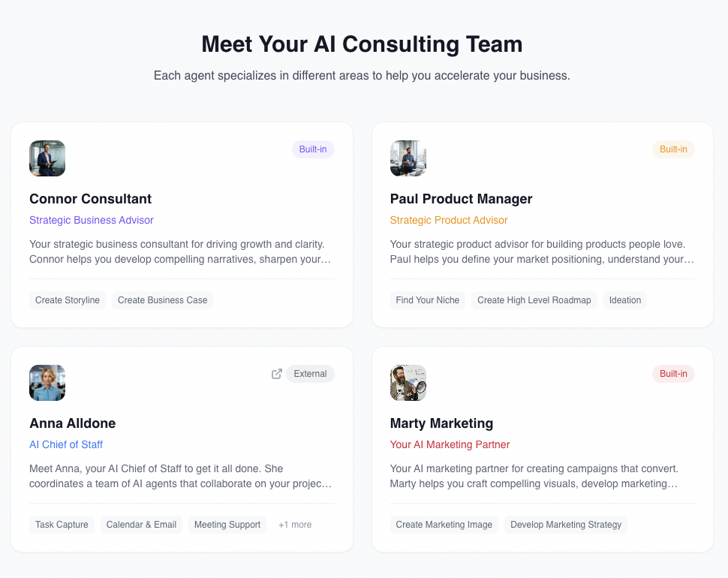Open Anna Alldone's external link icon

[x=276, y=373]
